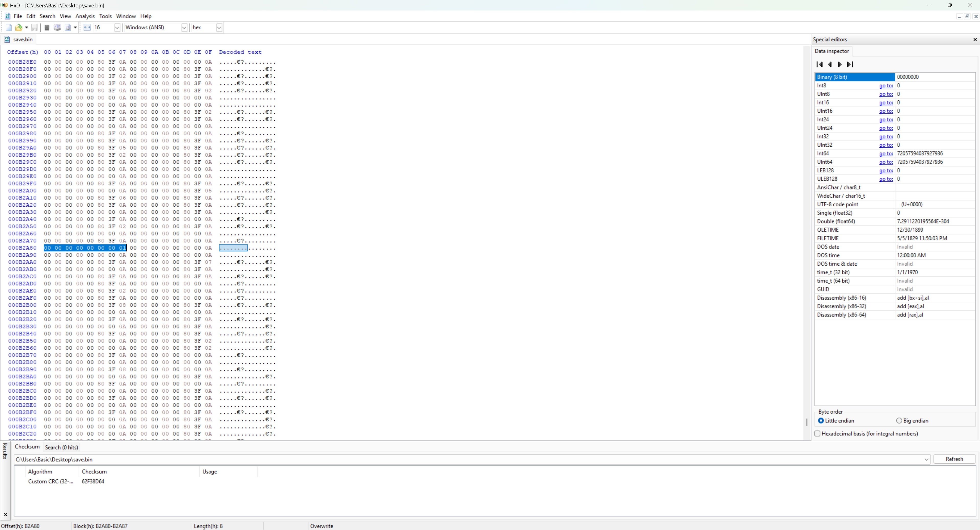The image size is (980, 530).
Task: Click go to link for UInt16
Action: click(x=886, y=111)
